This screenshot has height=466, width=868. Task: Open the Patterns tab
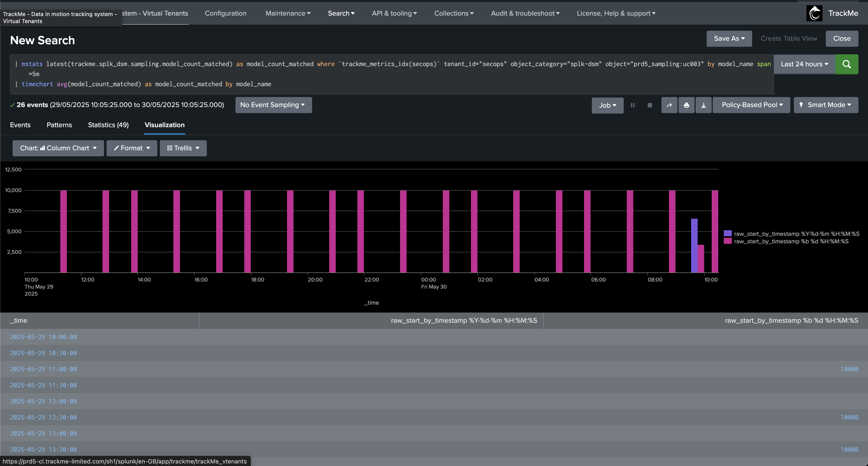coord(59,125)
